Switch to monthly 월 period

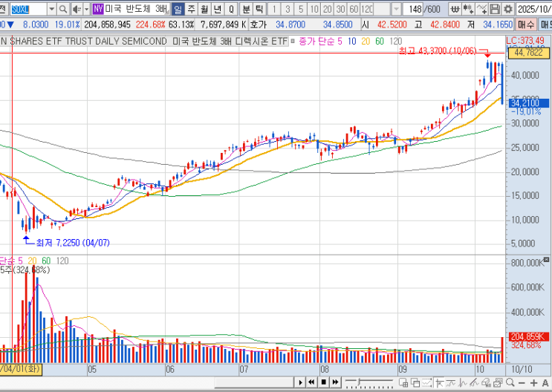[x=204, y=9]
